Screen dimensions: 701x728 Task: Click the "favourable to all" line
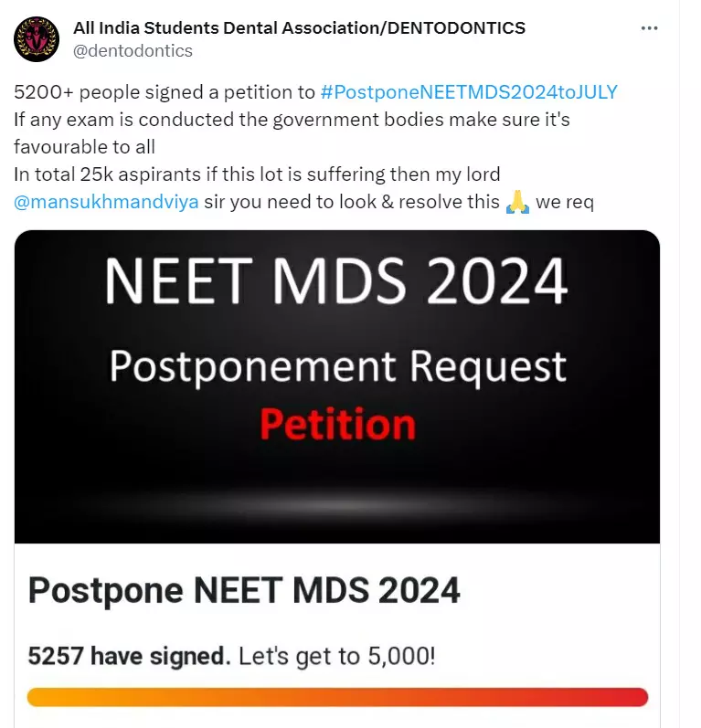[84, 146]
